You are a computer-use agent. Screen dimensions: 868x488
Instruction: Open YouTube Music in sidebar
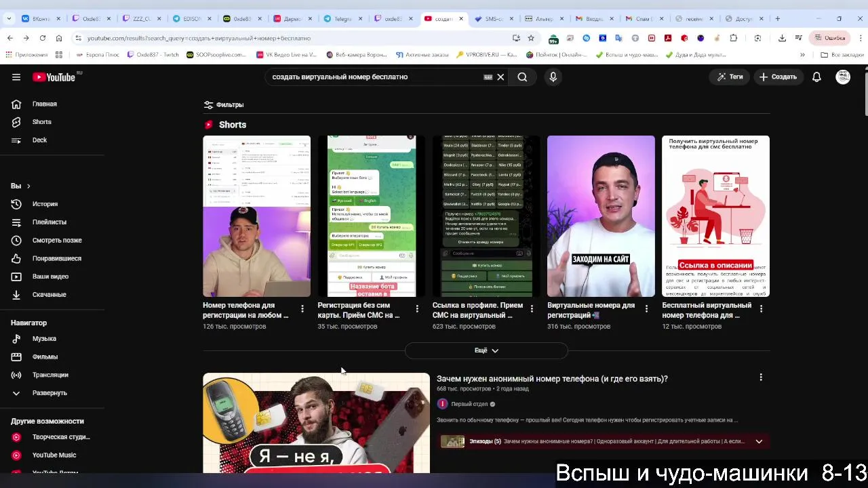(x=52, y=455)
